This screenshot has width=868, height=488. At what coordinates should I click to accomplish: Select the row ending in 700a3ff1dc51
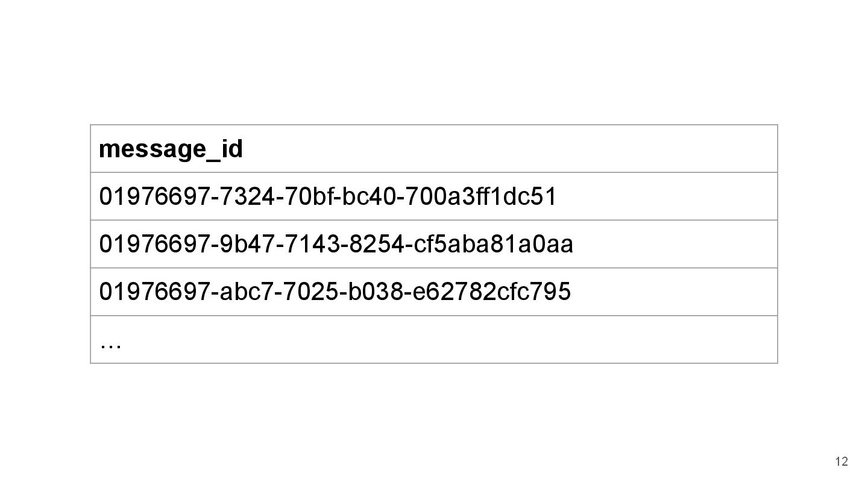click(x=434, y=196)
